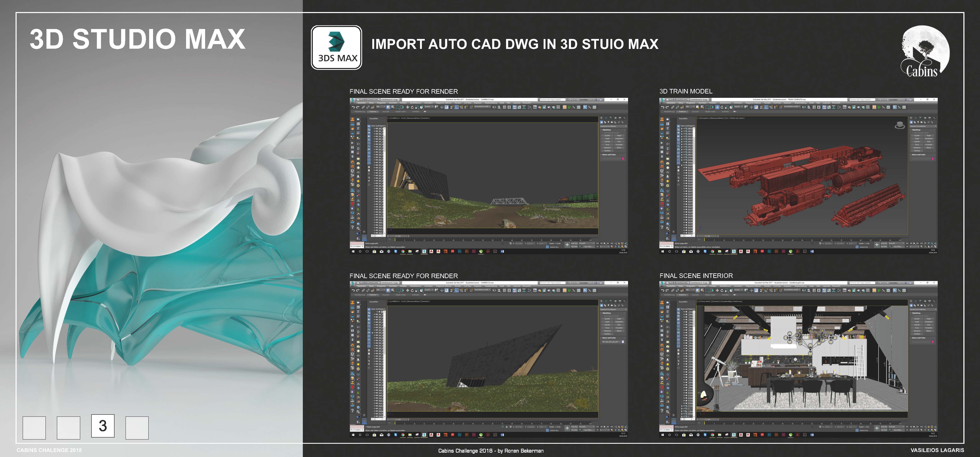The width and height of the screenshot is (980, 457).
Task: Switch to 'Objekt malen' ribbon tab in AutoBackup02.max
Action: point(710,295)
